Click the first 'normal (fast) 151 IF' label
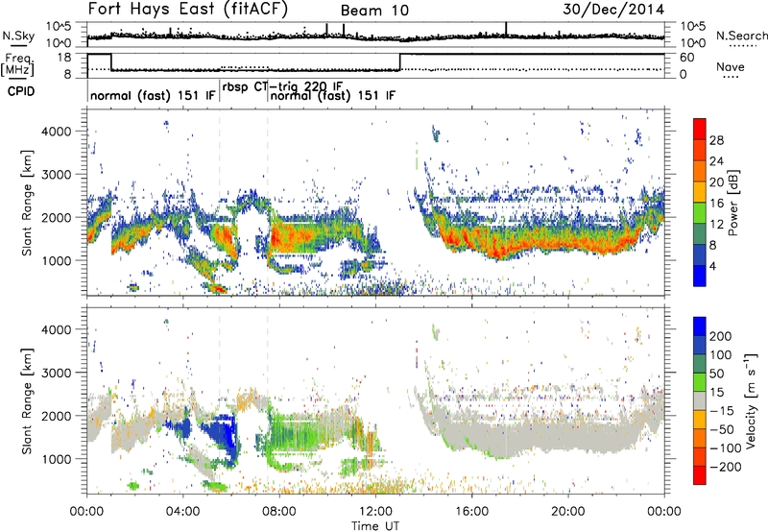 [153, 95]
